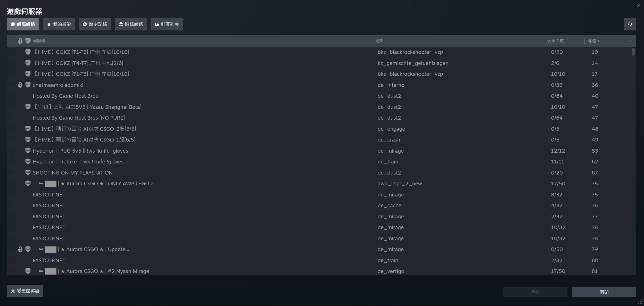This screenshot has height=306, width=644.
Task: Select radio circle for Hyperion PUG 5v5 server
Action: pos(11,151)
